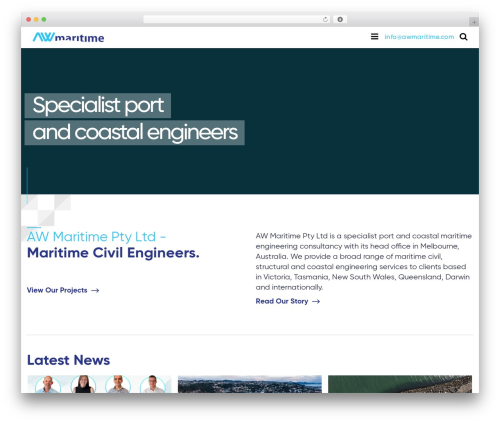The width and height of the screenshot is (500, 423).
Task: Minimize the browser with yellow button
Action: [36, 20]
